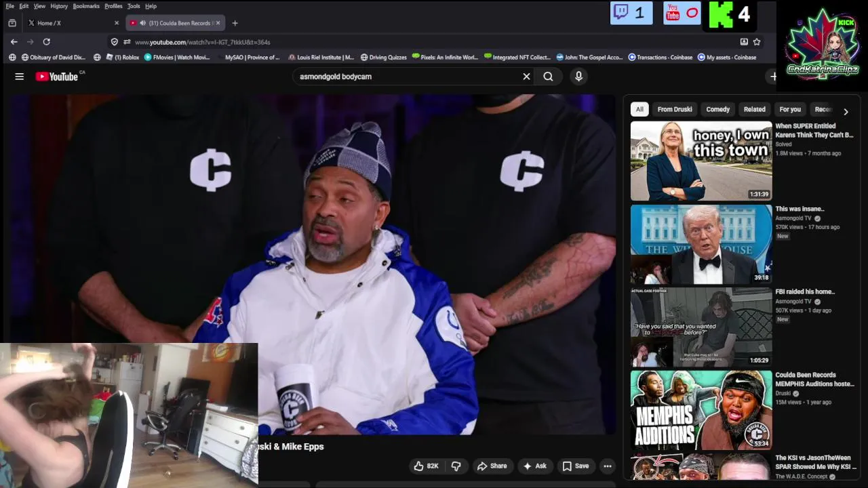The height and width of the screenshot is (488, 868).
Task: Open the Bookmarks menu
Action: [x=86, y=6]
